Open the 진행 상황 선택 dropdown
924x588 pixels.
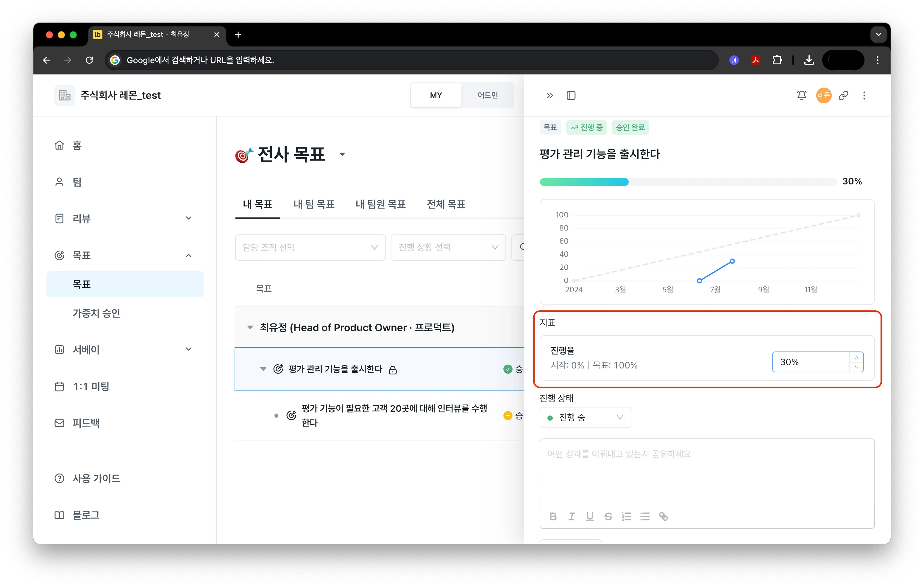pyautogui.click(x=448, y=247)
